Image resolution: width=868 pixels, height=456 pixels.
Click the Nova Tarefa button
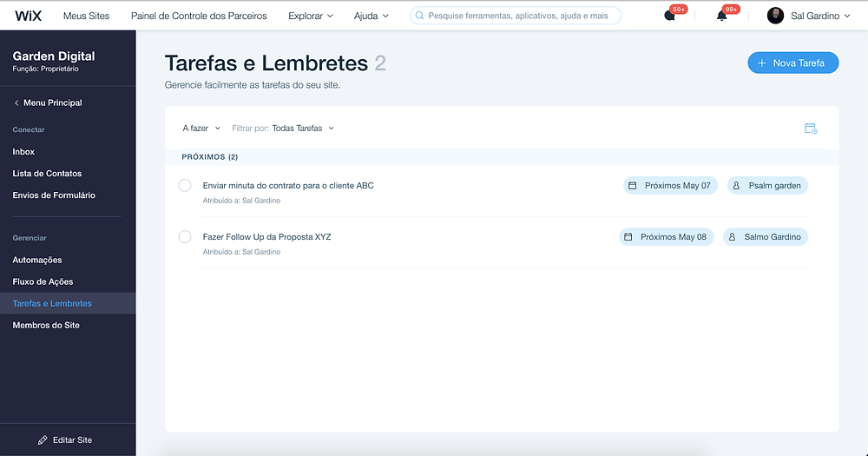[792, 63]
